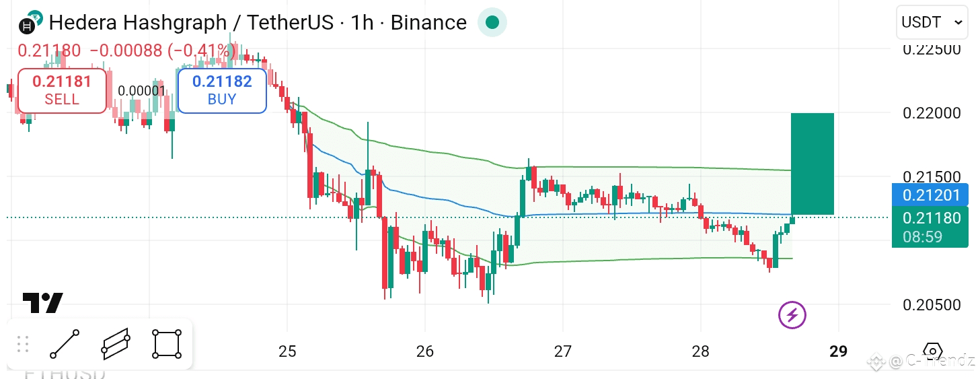
Task: Click the green 0.21180 countdown price label
Action: (930, 227)
